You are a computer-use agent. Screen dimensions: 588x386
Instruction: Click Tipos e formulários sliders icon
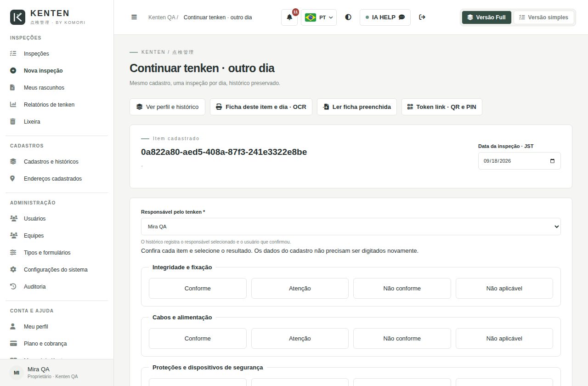click(x=13, y=253)
